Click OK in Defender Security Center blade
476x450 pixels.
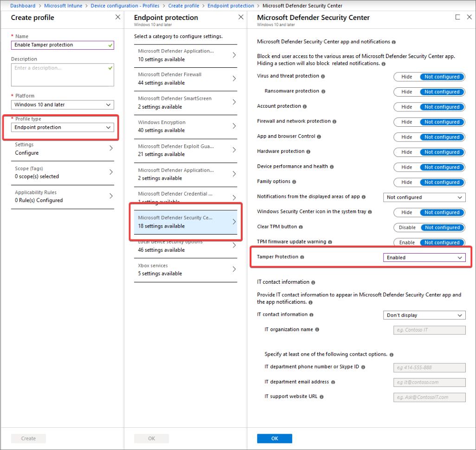274,438
